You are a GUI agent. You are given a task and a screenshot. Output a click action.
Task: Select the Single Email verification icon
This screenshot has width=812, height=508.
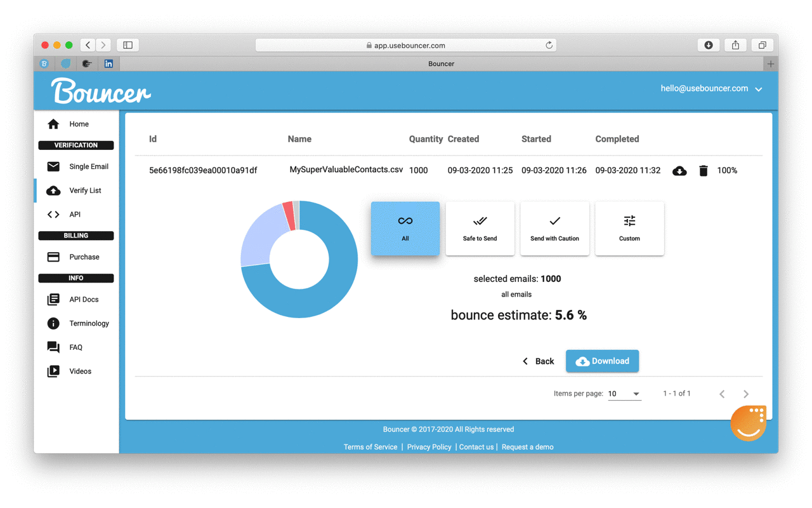(53, 166)
